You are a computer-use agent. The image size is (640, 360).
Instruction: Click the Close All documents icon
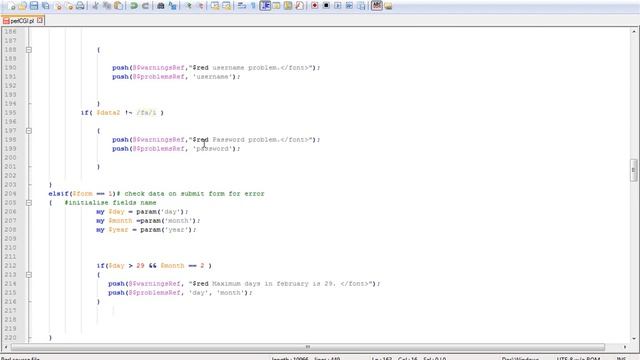click(69, 6)
